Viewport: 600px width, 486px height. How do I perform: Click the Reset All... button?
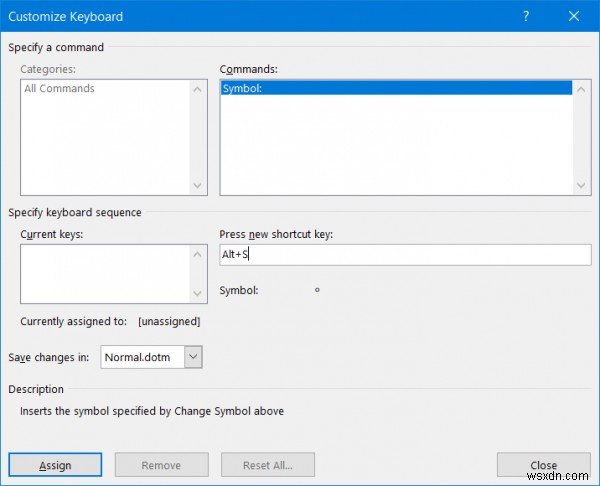click(x=268, y=465)
